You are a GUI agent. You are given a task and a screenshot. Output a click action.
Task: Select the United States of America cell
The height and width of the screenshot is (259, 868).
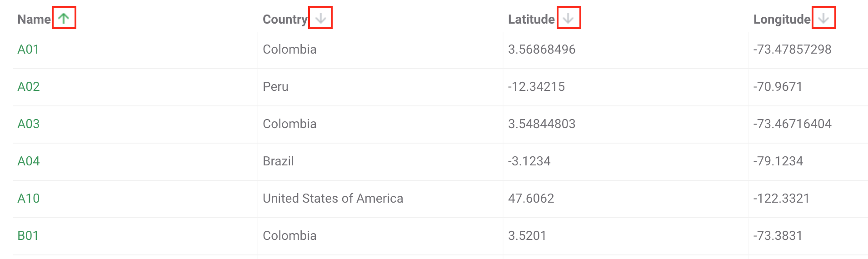pos(333,199)
